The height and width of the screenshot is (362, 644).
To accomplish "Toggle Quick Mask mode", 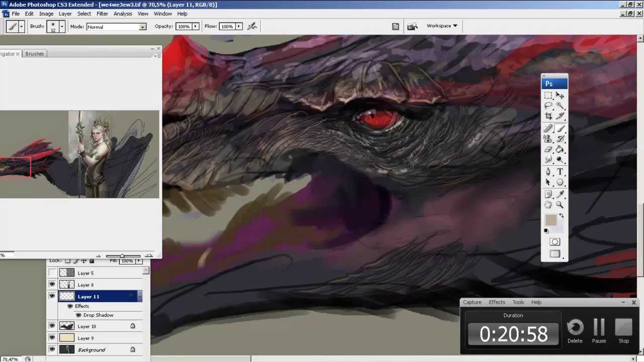I will click(x=554, y=242).
